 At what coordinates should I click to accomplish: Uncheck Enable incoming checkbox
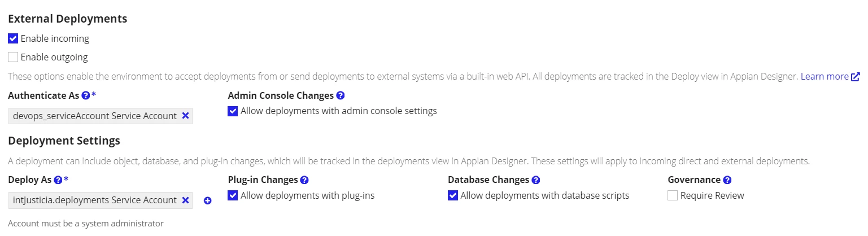tap(13, 39)
